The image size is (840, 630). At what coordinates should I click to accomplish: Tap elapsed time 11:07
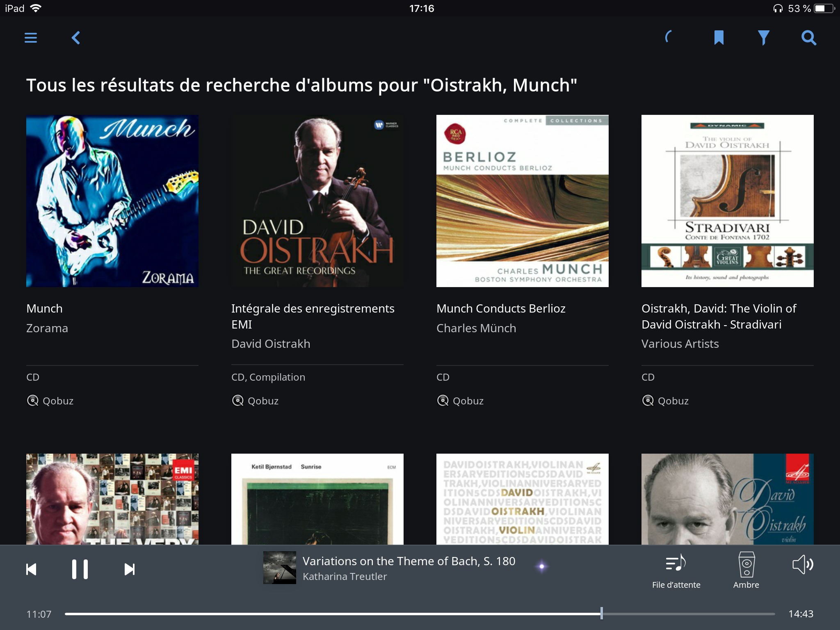[39, 614]
